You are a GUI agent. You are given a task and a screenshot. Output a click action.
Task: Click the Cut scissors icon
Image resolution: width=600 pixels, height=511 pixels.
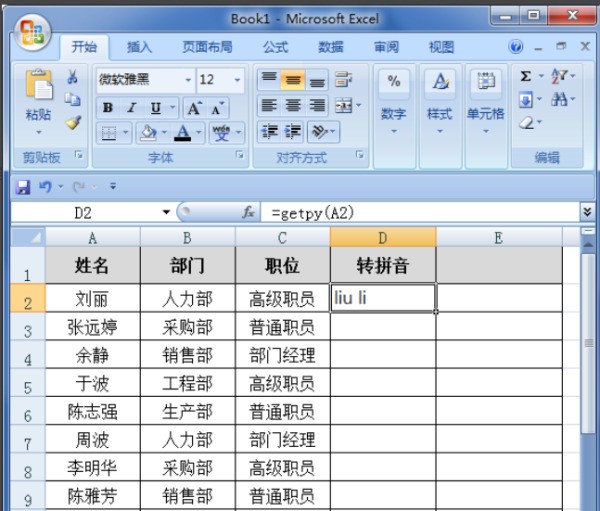[x=72, y=77]
